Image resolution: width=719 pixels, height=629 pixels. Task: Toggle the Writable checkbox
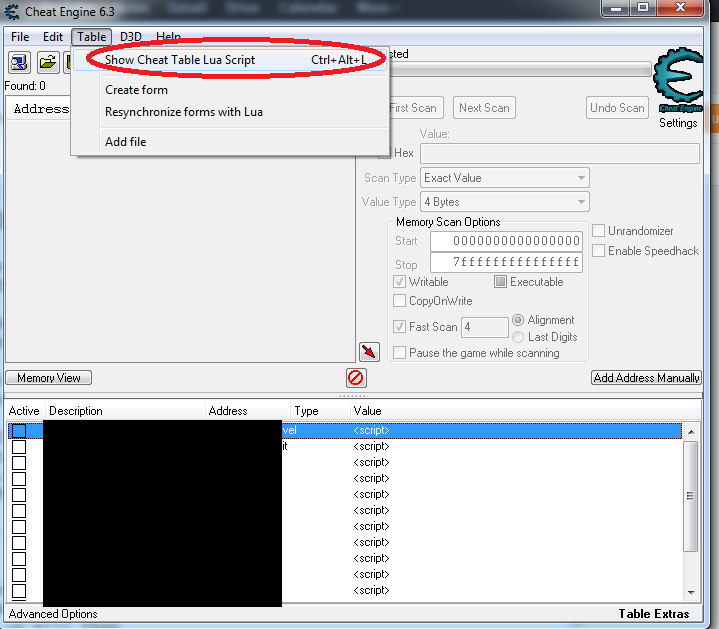coord(399,281)
